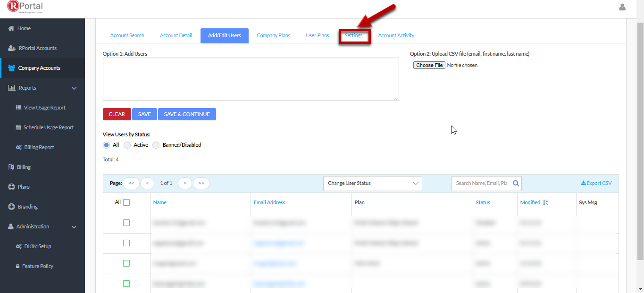644x293 pixels.
Task: Click the Sys Msg column header
Action: (x=588, y=202)
